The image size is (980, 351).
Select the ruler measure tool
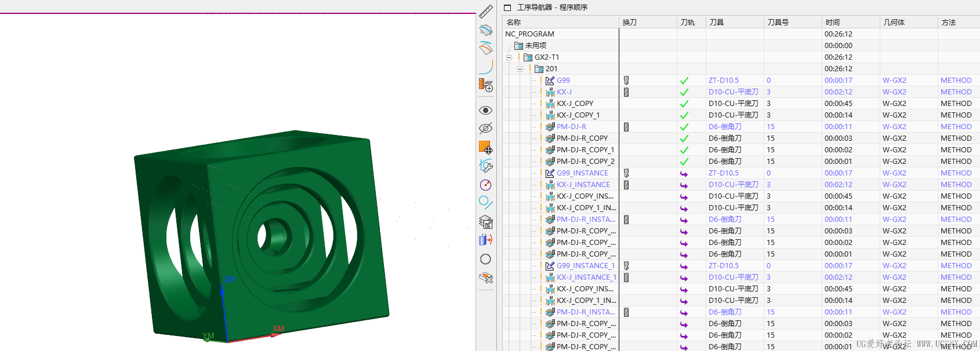click(486, 11)
